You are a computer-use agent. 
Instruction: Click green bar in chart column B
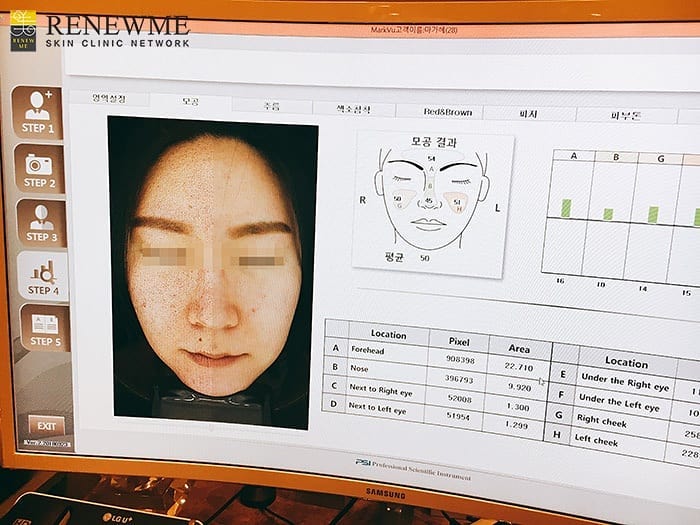[608, 214]
